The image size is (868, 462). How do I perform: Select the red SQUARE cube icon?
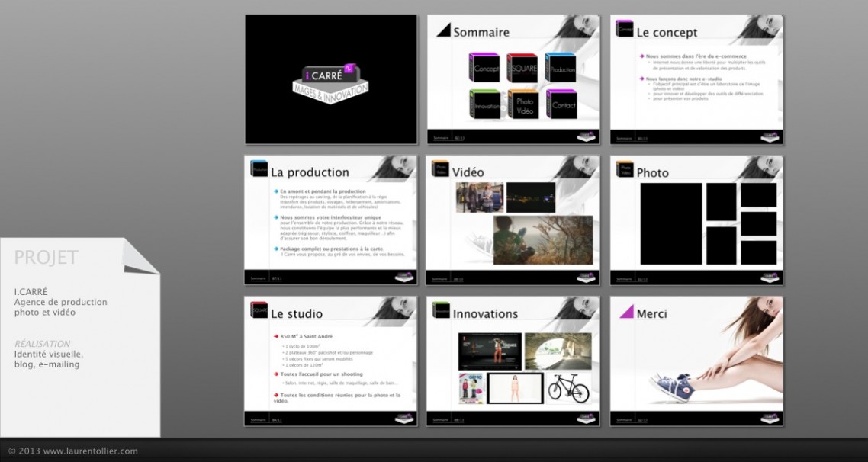(x=522, y=68)
